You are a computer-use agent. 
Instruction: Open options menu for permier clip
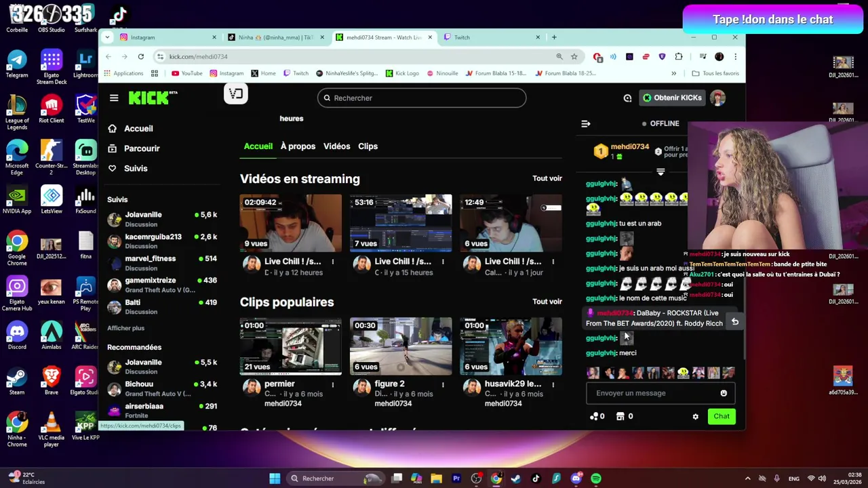[333, 384]
